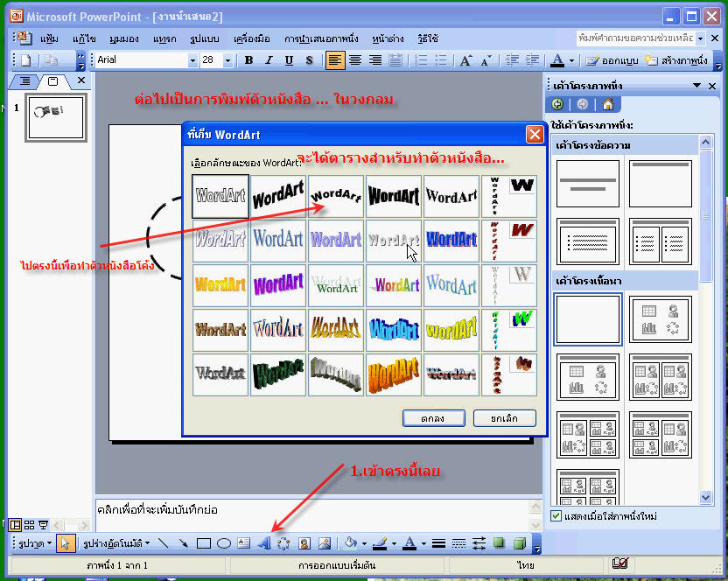
Task: Click the สร้างภาพนิ่ง (New Slide) button
Action: (676, 60)
